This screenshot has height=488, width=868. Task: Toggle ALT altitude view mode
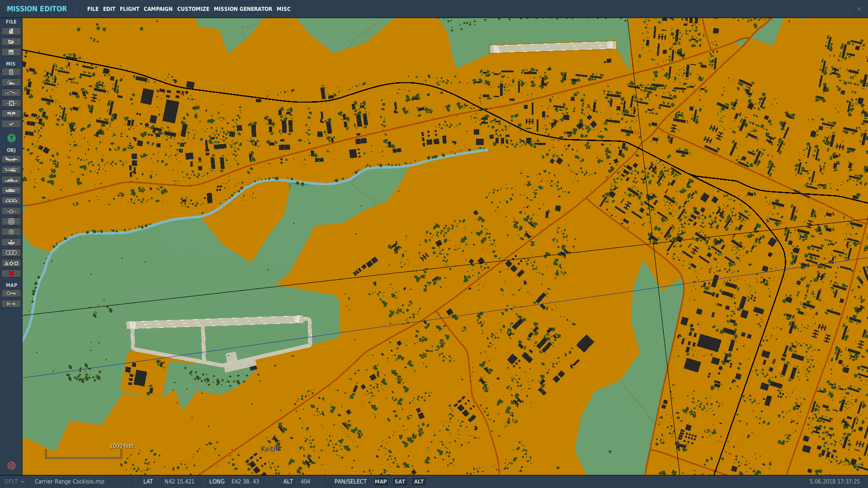click(x=419, y=482)
